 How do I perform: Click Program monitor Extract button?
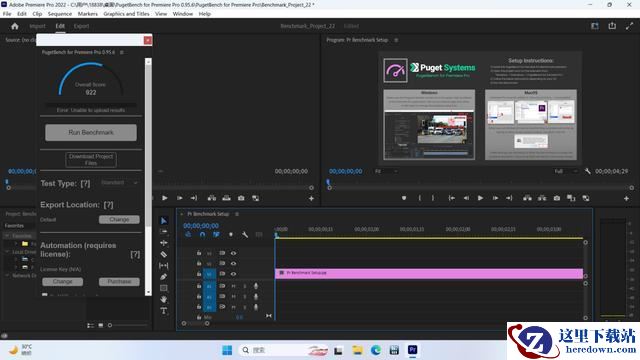click(x=542, y=198)
